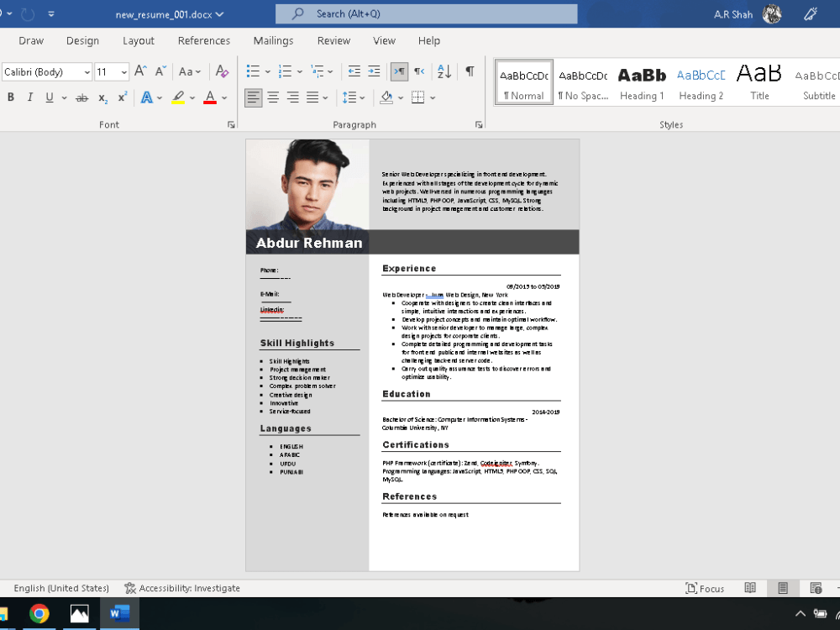
Task: Center the paragraph text
Action: click(x=273, y=97)
